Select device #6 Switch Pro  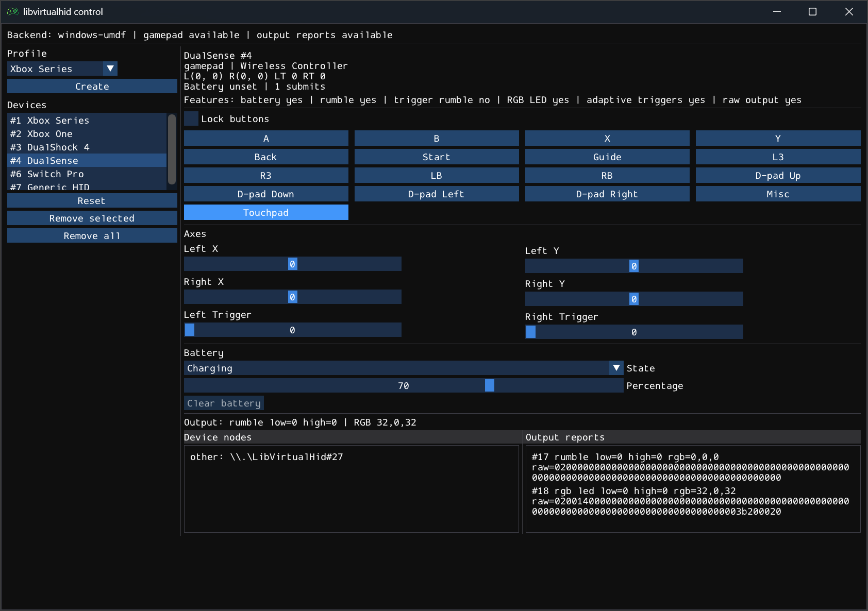click(x=87, y=174)
